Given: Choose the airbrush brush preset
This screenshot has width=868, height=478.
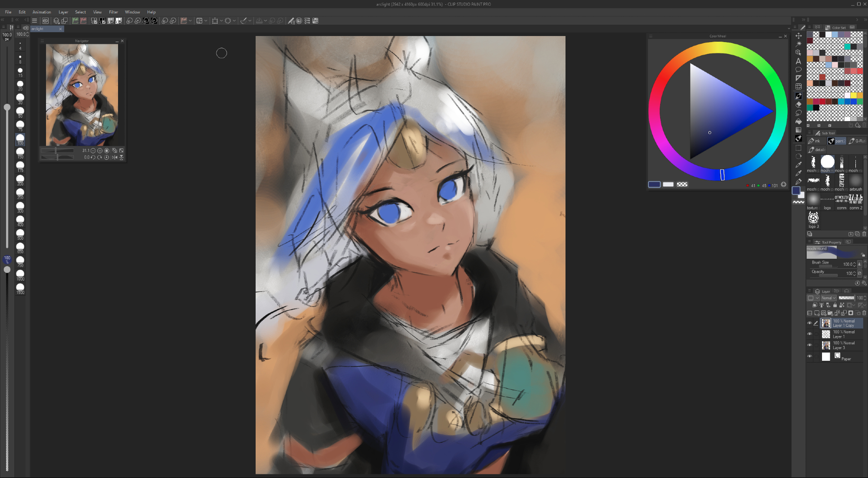Looking at the screenshot, I should (855, 181).
